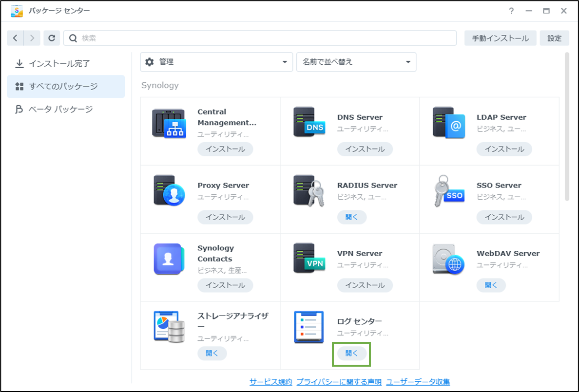Screen dimensions: 579x392
Task: Click the Proxy Server package icon
Action: [x=169, y=190]
